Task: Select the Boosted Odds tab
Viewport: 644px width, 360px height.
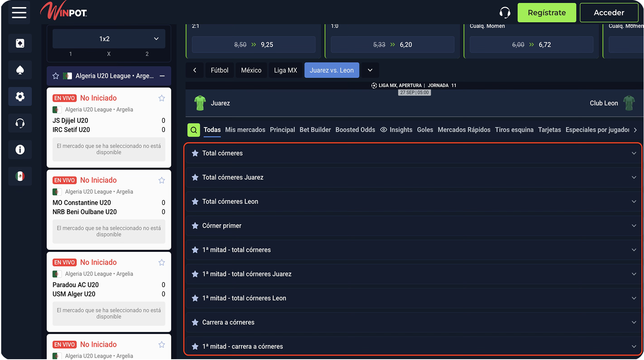Action: tap(355, 130)
